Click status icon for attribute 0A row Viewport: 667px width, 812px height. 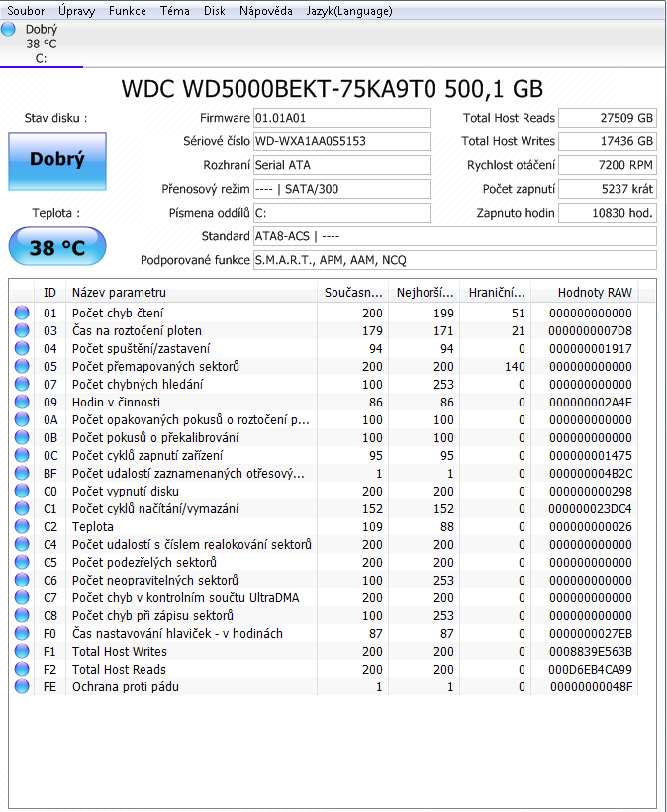22,419
